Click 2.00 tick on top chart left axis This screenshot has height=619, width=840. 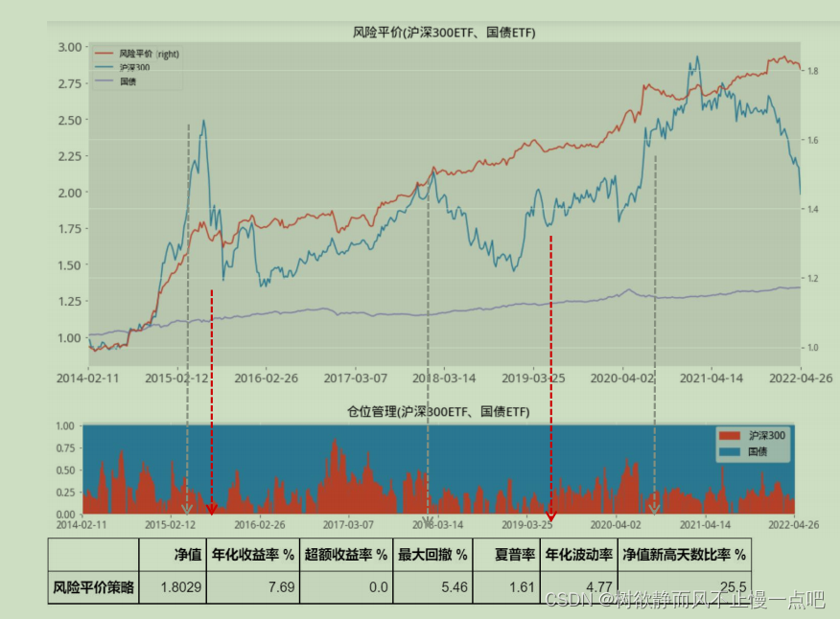pos(70,193)
